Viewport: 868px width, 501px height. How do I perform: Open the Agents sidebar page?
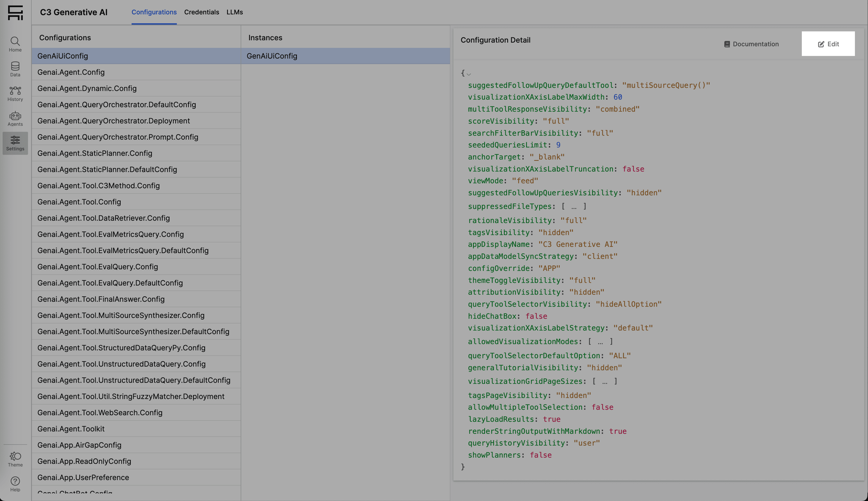tap(15, 119)
